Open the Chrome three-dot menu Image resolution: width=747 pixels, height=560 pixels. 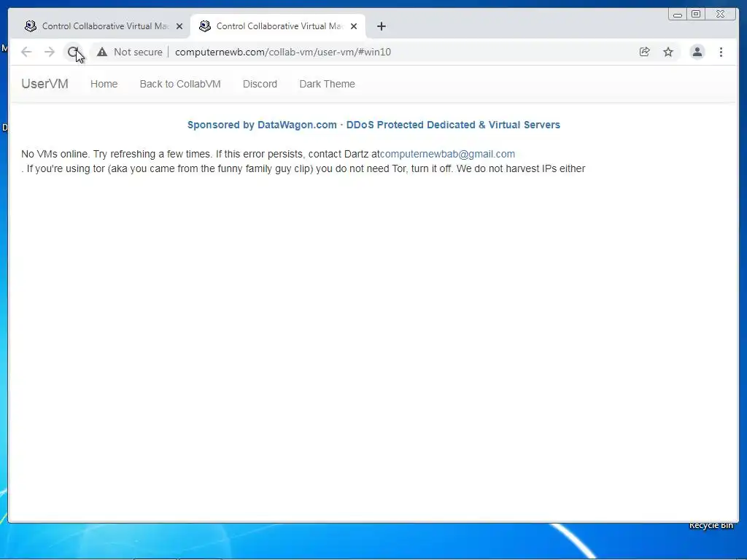click(x=721, y=52)
